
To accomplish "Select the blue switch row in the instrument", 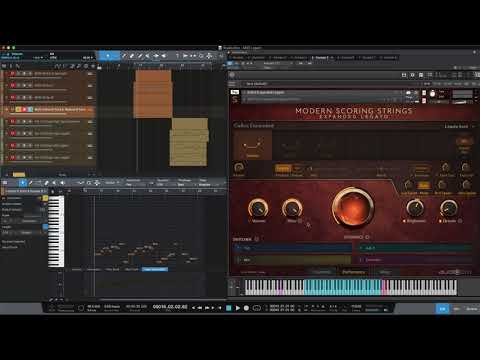I will pyautogui.click(x=292, y=248).
